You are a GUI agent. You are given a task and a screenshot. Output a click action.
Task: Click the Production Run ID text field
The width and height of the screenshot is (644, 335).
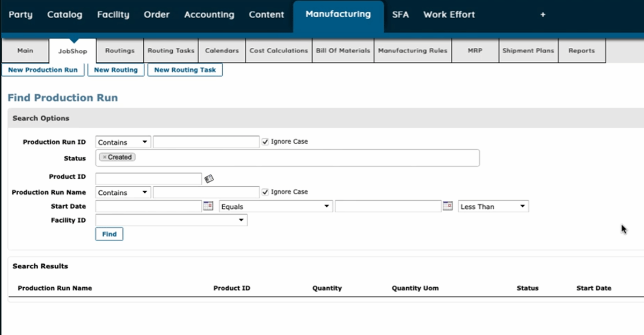[206, 141]
